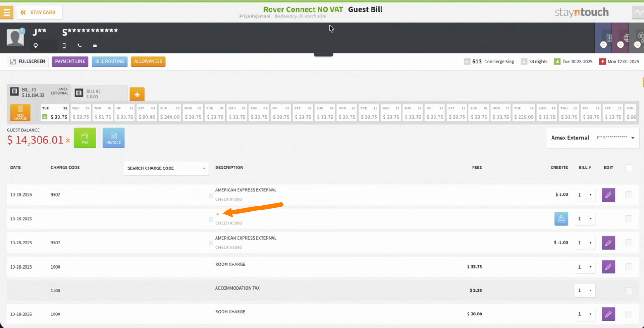
Task: Click the dark pull handle below guest header
Action: [323, 55]
